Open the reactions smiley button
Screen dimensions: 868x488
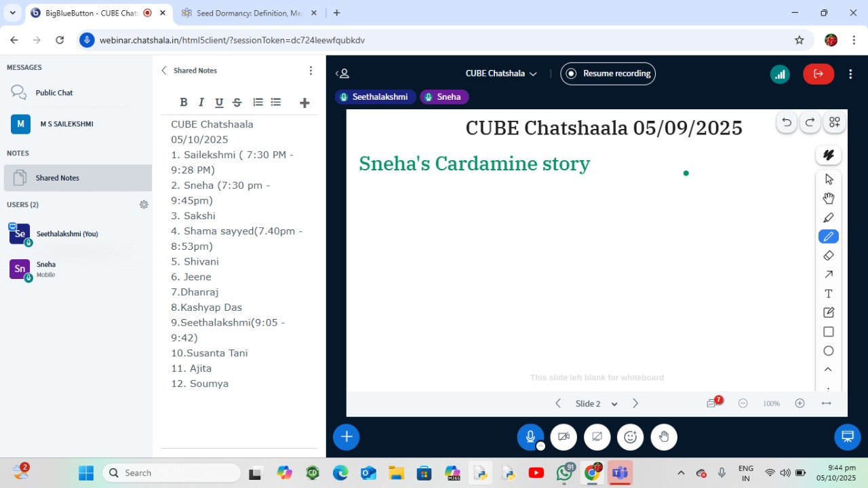coord(630,437)
